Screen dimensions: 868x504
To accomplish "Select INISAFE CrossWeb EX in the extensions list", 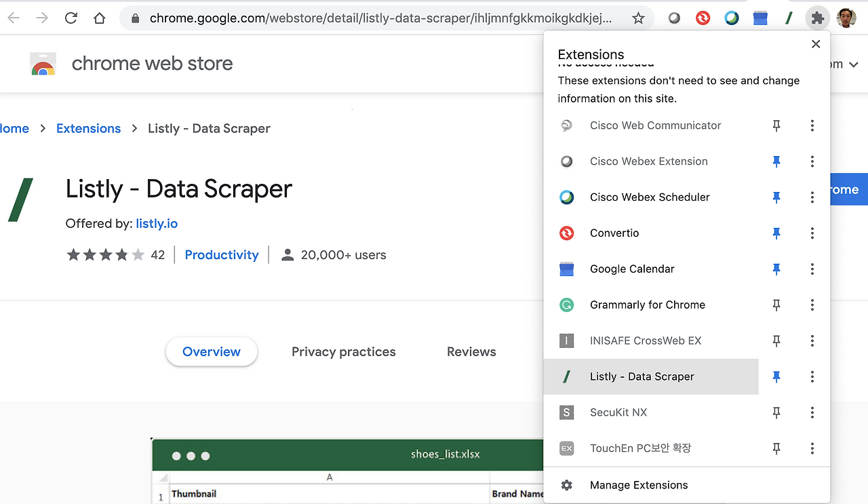I will 651,341.
